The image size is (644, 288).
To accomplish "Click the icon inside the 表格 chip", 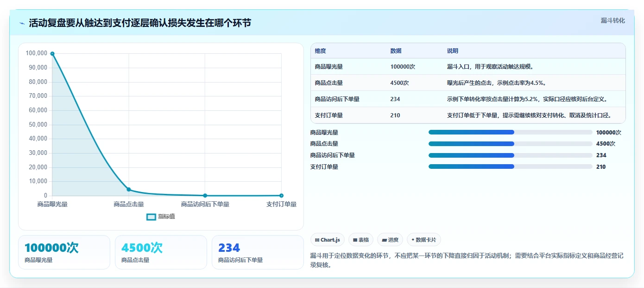I will 355,240.
